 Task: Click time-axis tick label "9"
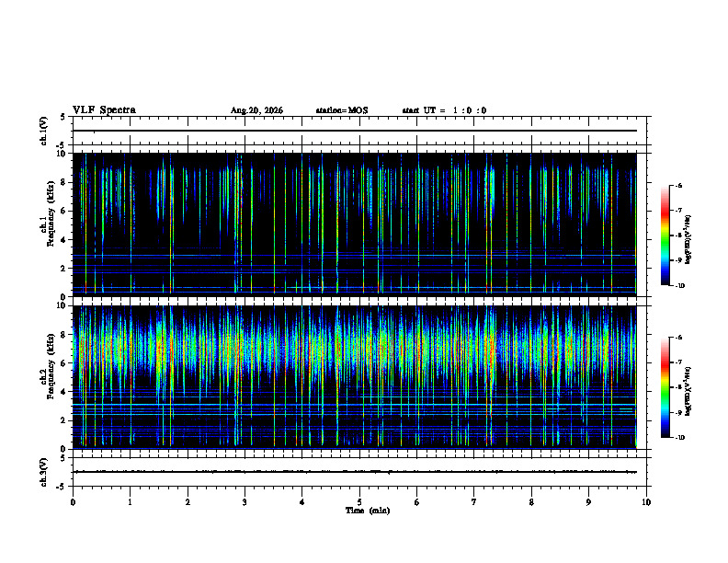[588, 502]
